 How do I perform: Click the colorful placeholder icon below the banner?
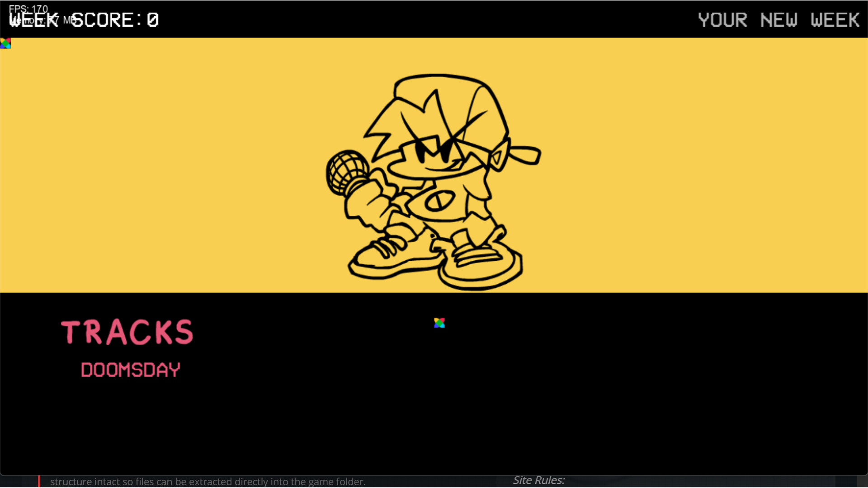click(x=439, y=323)
